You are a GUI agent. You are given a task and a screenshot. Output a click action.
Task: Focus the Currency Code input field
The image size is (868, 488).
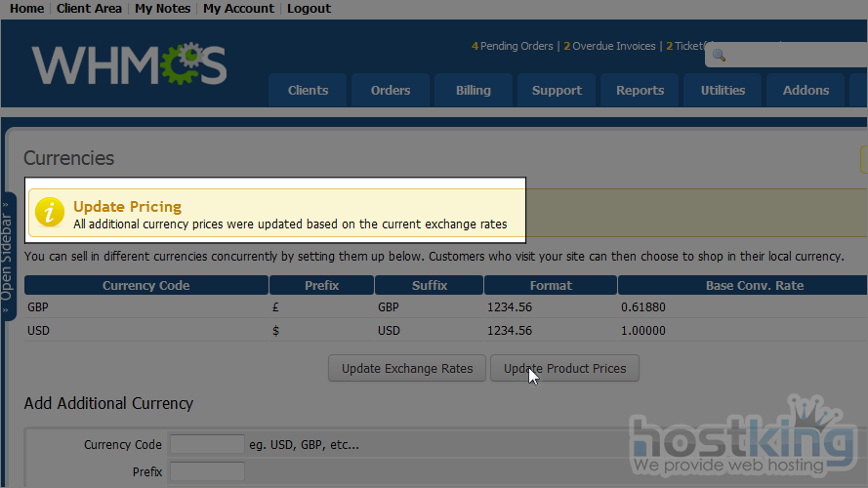pos(206,445)
